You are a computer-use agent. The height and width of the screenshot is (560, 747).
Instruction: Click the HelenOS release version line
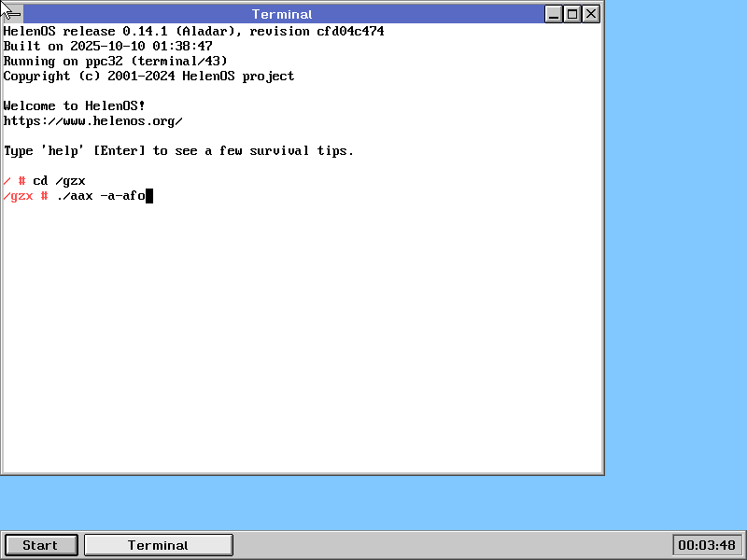[193, 32]
